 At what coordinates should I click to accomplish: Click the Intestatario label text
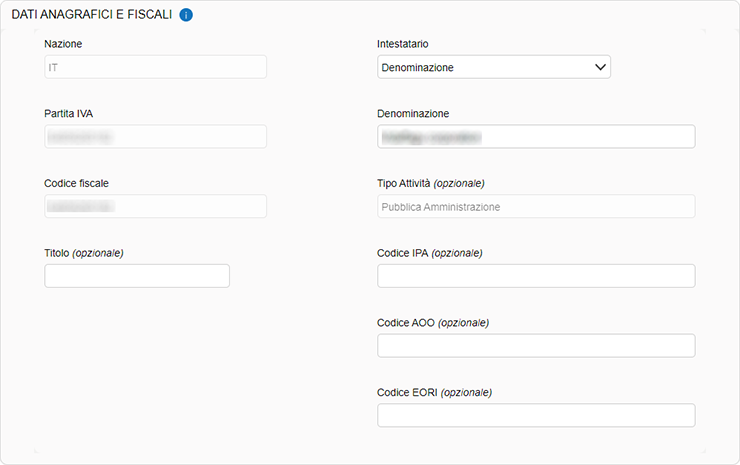403,44
